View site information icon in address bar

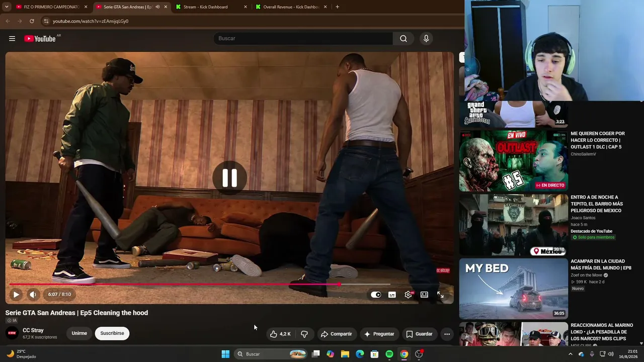(x=46, y=21)
